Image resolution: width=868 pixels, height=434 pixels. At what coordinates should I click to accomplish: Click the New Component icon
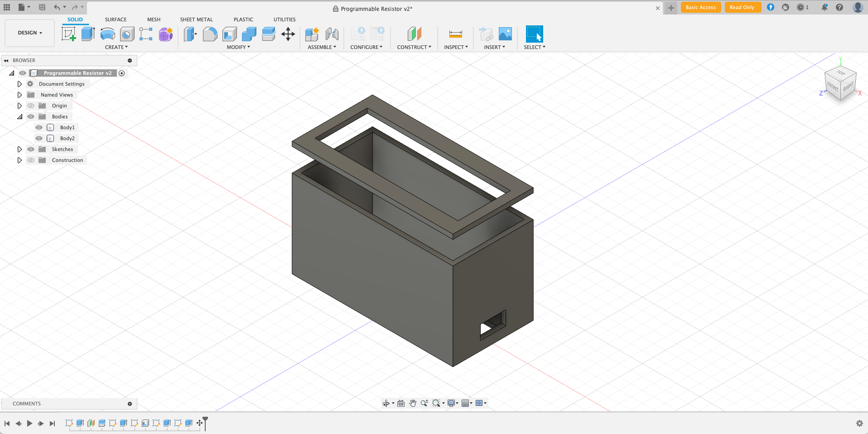tap(312, 34)
